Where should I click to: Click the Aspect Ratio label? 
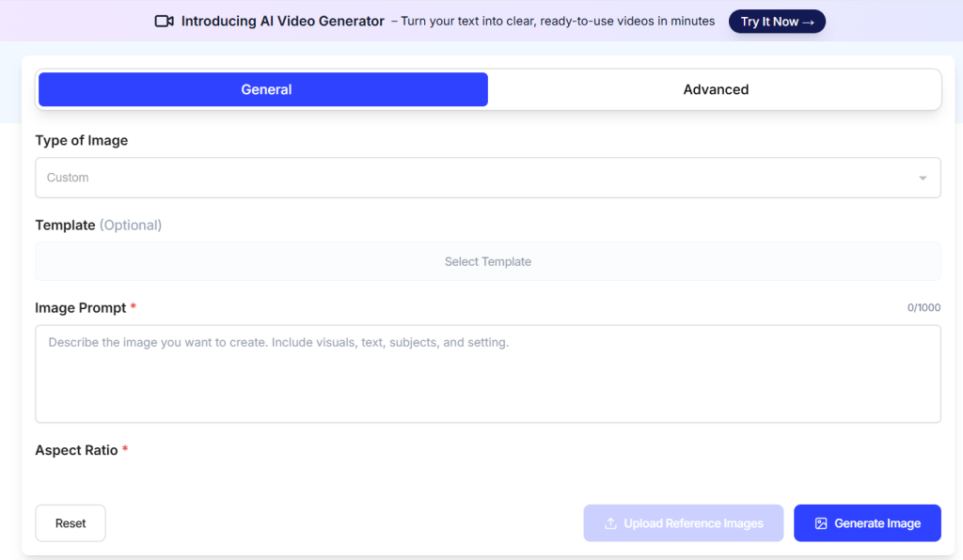(x=76, y=450)
